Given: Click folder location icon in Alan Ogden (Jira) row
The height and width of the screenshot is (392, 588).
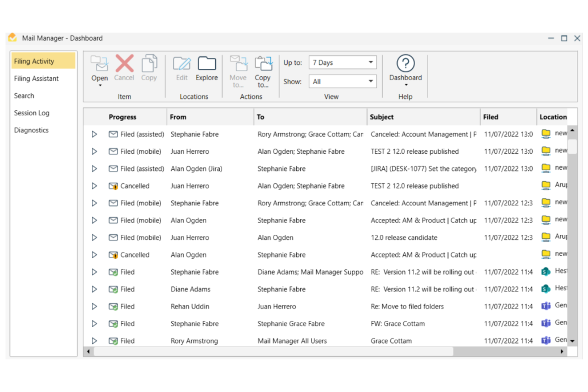Looking at the screenshot, I should 546,168.
